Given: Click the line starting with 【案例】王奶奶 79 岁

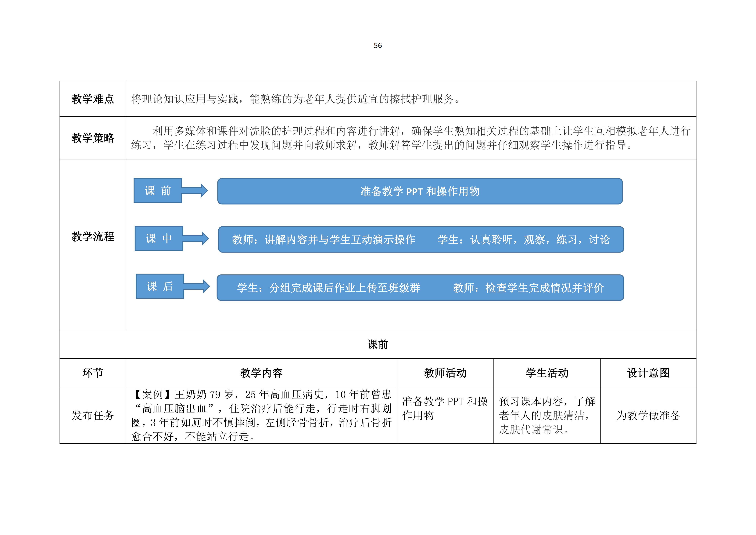Looking at the screenshot, I should (x=261, y=394).
